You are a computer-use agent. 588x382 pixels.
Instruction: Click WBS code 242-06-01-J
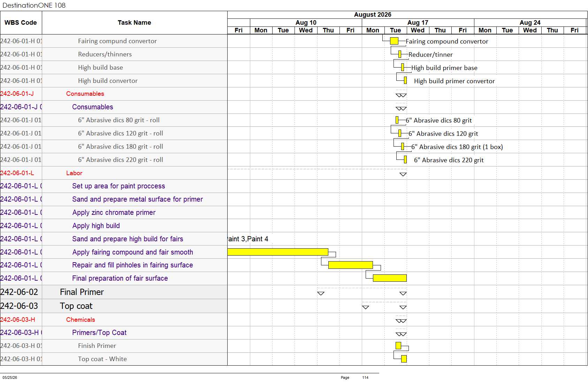[x=17, y=94]
